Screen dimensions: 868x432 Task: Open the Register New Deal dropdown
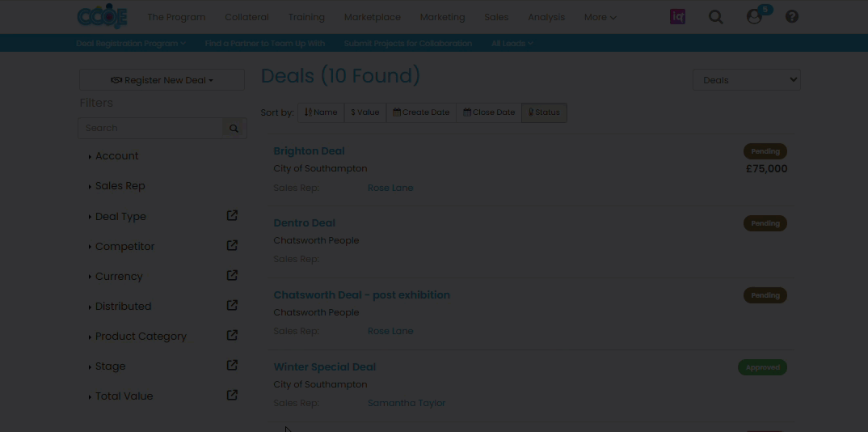click(162, 80)
